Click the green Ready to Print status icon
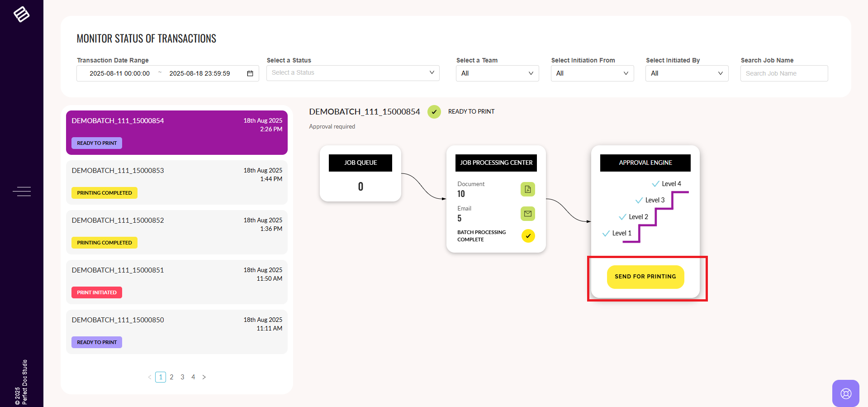The height and width of the screenshot is (407, 868). point(434,112)
